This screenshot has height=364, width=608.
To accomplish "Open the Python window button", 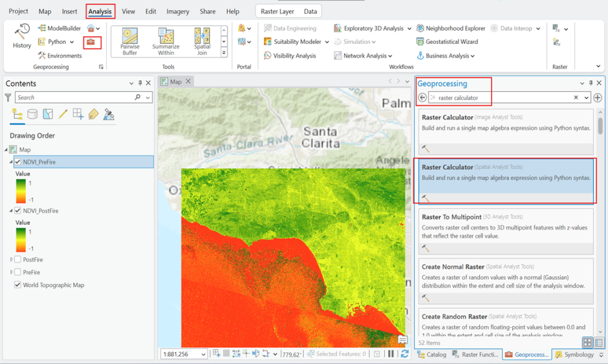I will click(52, 42).
